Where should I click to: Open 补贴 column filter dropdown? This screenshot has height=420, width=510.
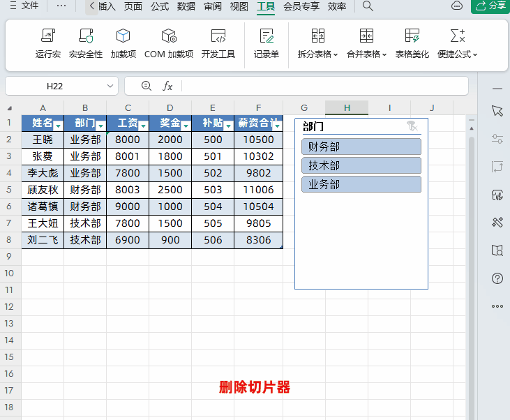click(x=228, y=126)
